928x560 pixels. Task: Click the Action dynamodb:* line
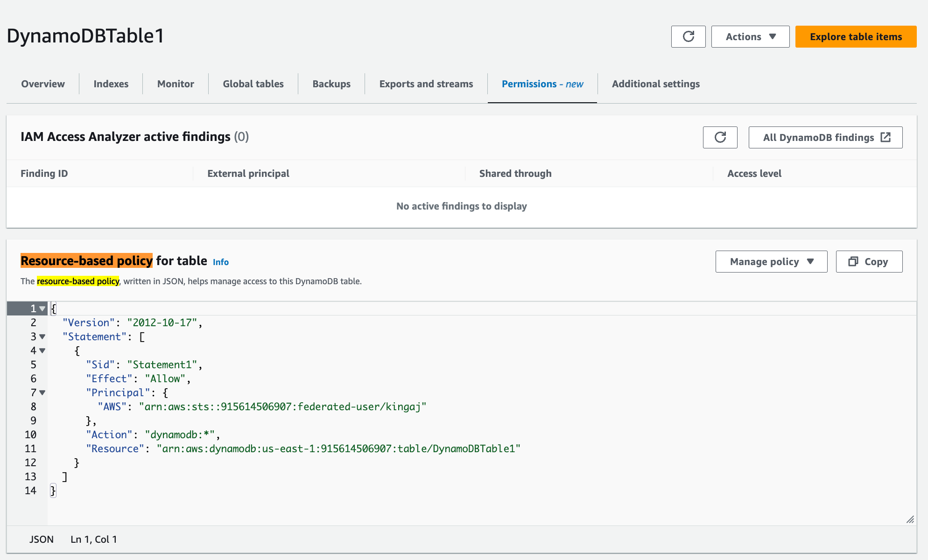[x=153, y=434]
